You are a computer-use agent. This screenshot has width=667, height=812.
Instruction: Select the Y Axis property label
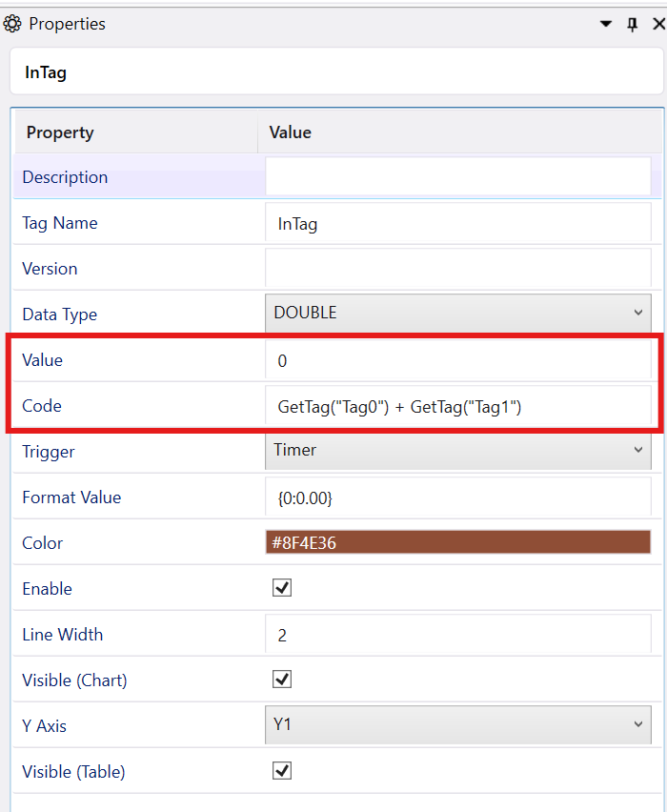44,725
